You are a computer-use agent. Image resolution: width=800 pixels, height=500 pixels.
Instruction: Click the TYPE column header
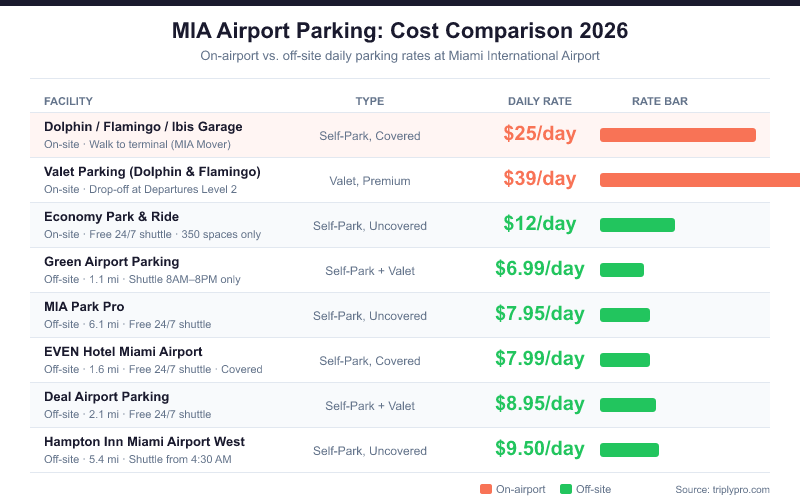370,101
